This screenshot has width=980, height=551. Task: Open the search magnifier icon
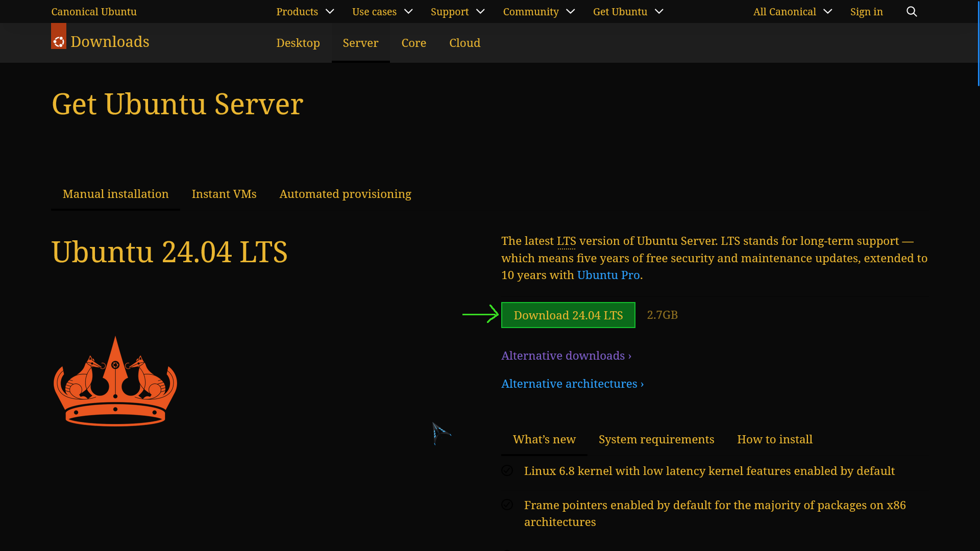[x=912, y=11]
